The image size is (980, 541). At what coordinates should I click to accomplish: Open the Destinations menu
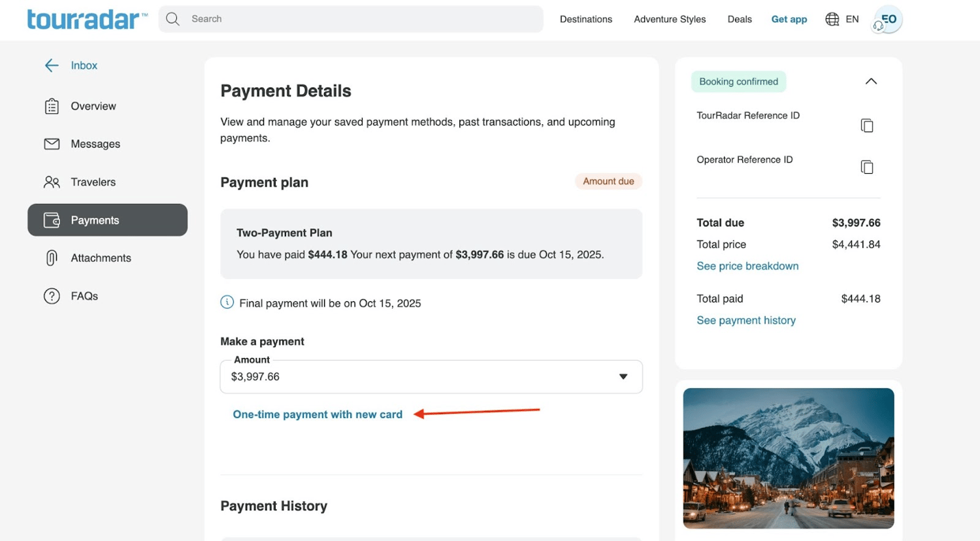pos(585,19)
